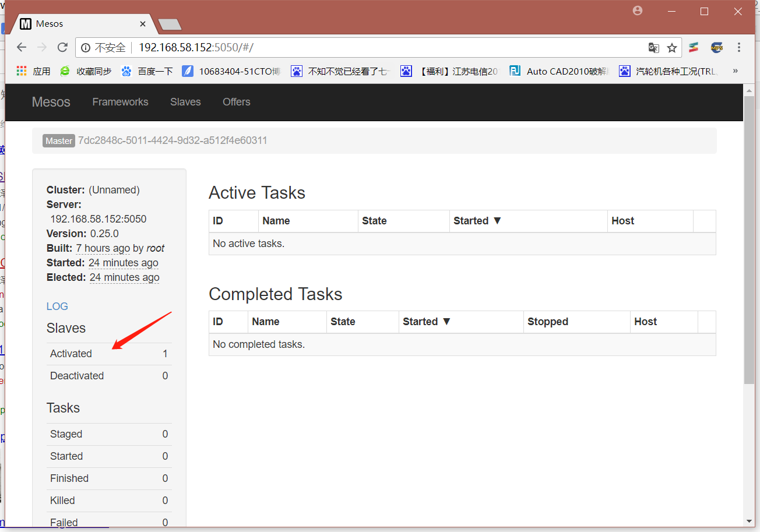Sort Completed Tasks by Started column
This screenshot has width=760, height=532.
(461, 322)
